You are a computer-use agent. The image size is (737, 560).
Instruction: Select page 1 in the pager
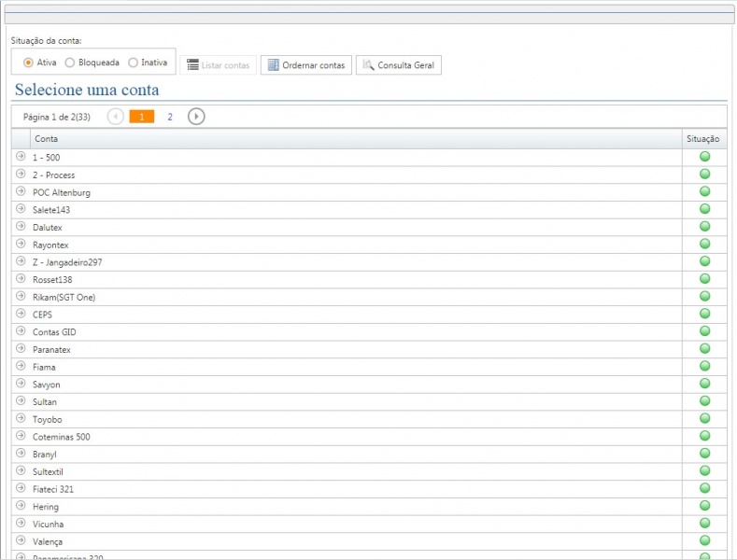[142, 117]
